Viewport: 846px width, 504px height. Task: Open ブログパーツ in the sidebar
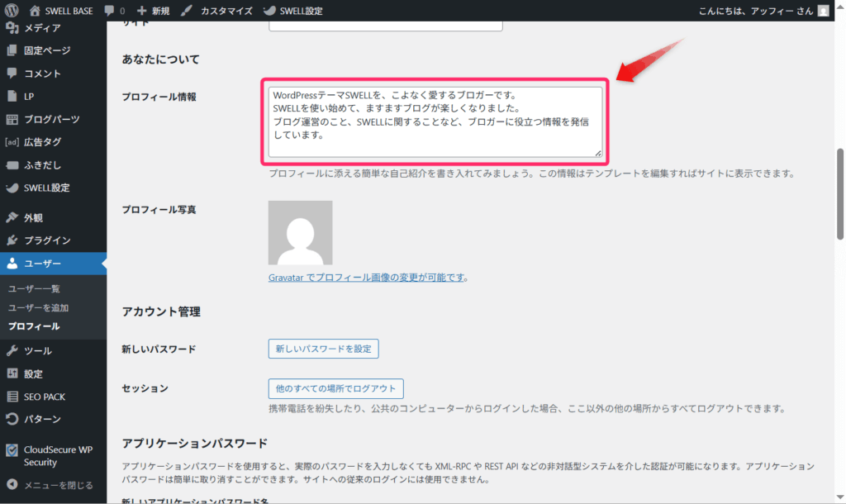(x=53, y=119)
